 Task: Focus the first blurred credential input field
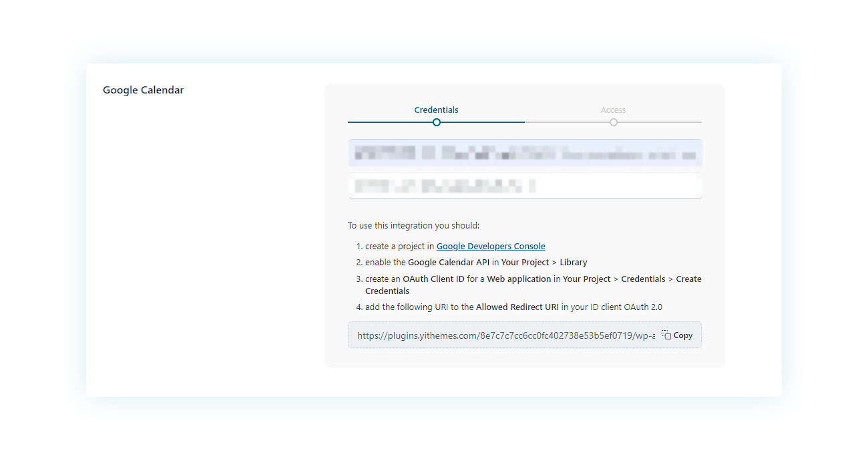525,152
